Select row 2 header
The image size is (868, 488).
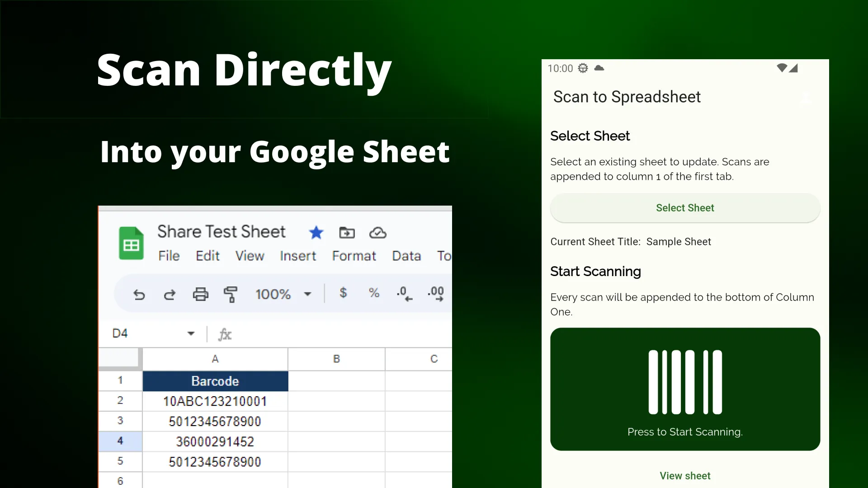click(120, 401)
